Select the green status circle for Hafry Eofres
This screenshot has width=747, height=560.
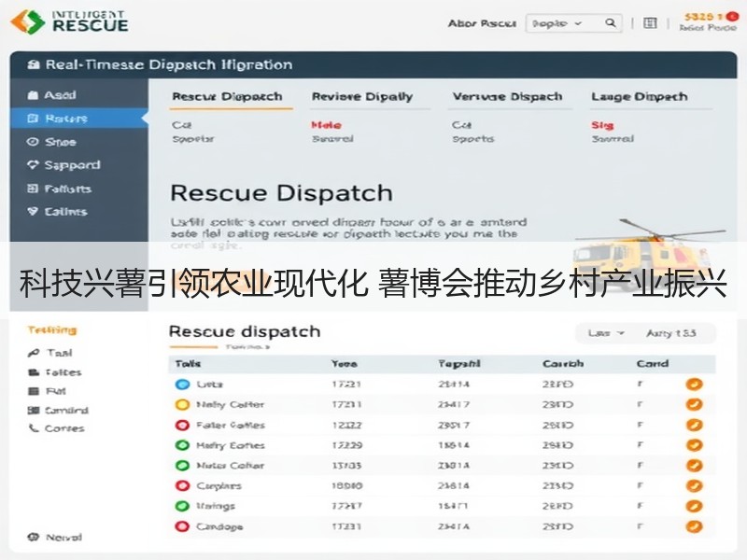(182, 445)
